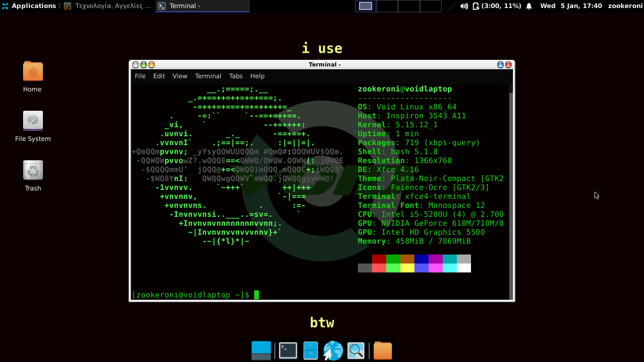Open the View menu in Terminal
The image size is (644, 362).
pos(180,76)
